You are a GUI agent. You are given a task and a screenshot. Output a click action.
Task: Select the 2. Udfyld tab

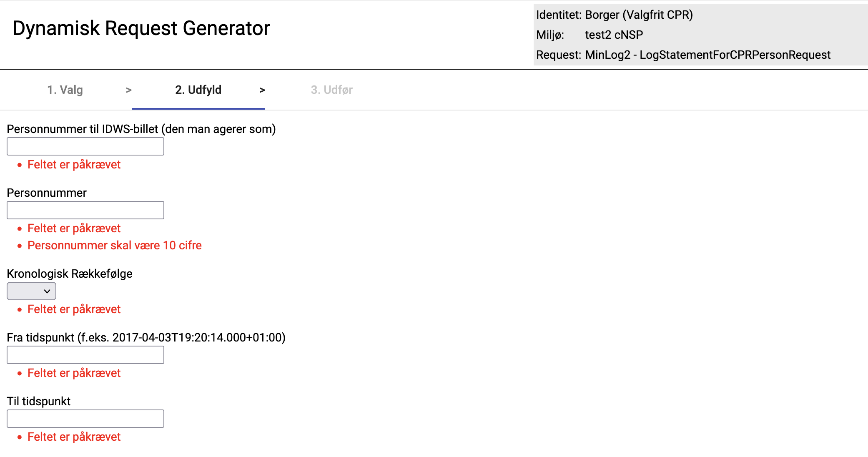(198, 90)
